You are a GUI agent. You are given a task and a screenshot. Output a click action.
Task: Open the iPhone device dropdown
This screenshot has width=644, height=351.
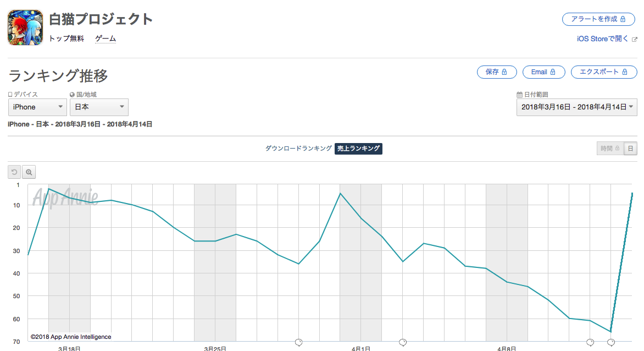37,107
